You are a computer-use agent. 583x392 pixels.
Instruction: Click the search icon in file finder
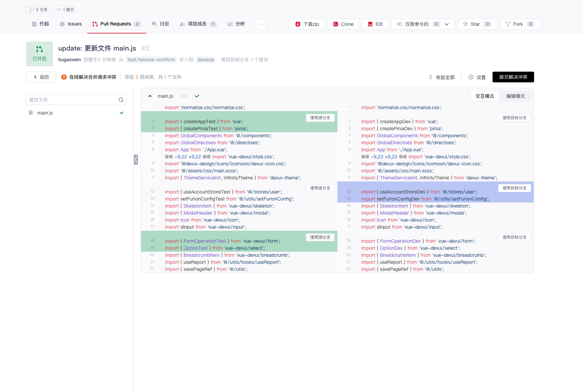(121, 100)
